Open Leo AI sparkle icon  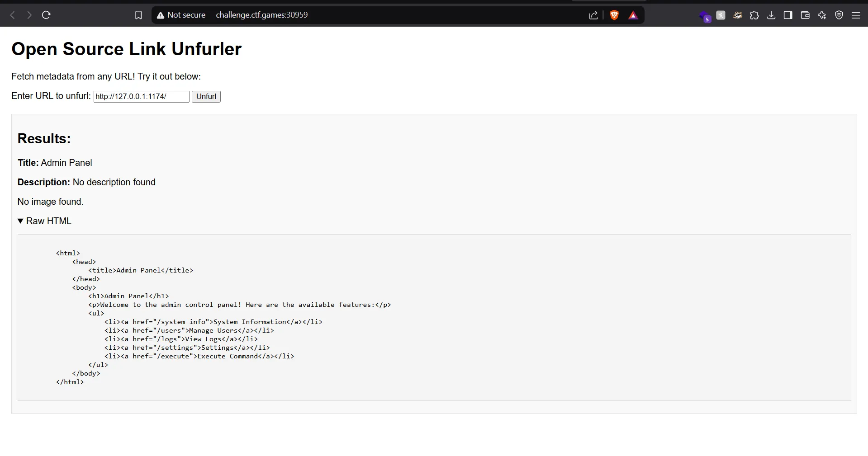pyautogui.click(x=822, y=15)
